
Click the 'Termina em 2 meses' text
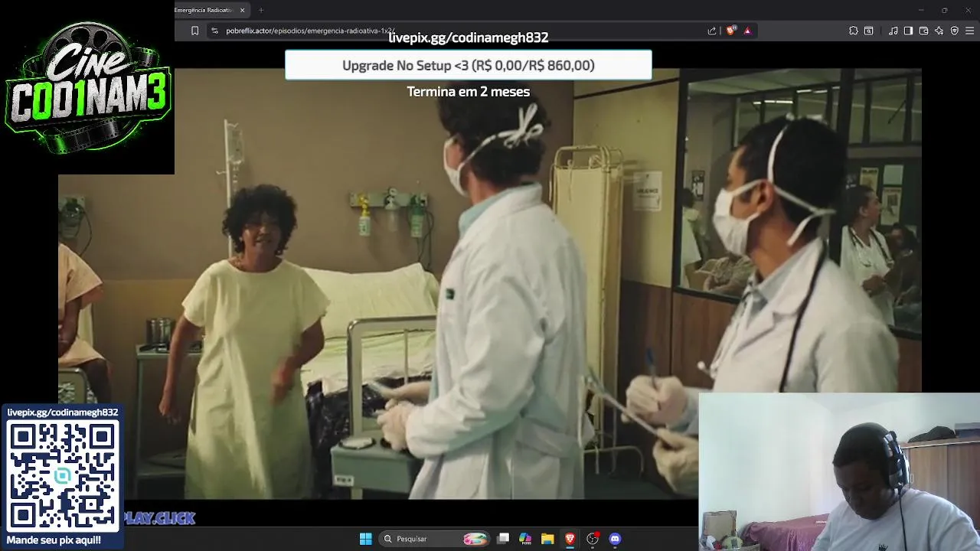[x=469, y=91]
